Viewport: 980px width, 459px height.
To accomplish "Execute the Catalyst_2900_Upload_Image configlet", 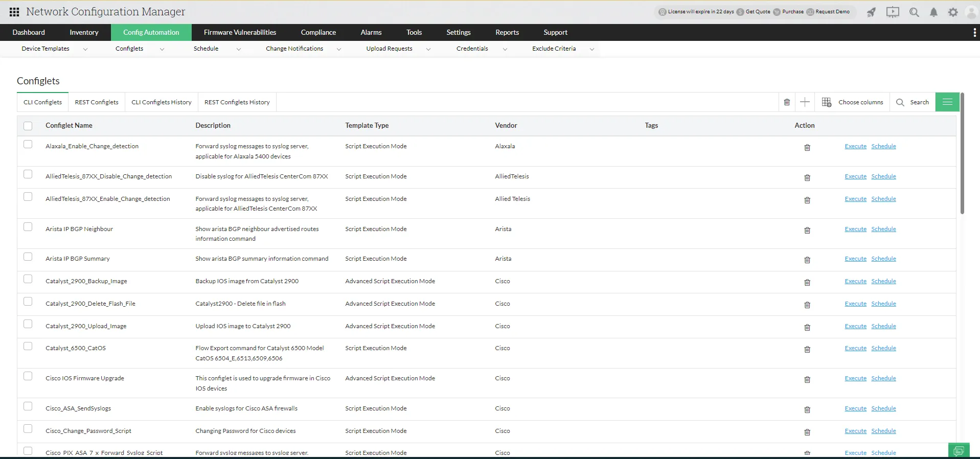I will point(856,326).
